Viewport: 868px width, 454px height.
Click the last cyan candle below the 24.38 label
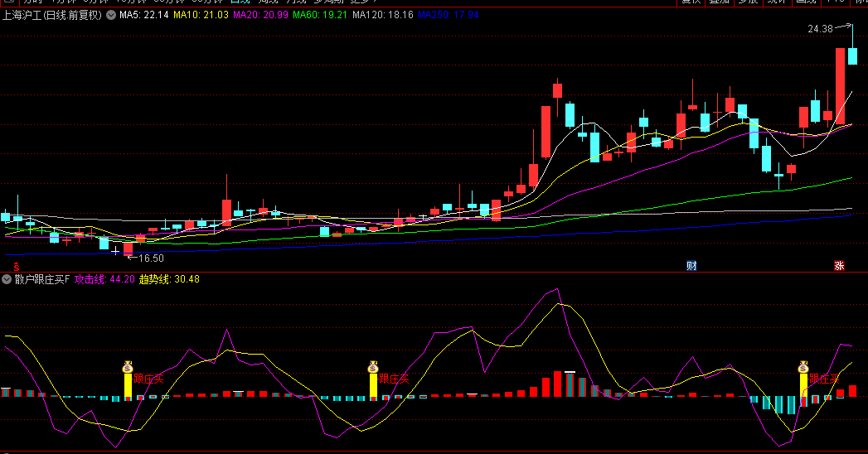click(852, 56)
